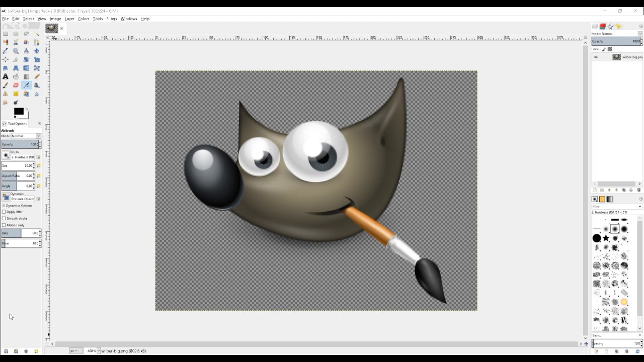Adjust the airbrush Rate slider
This screenshot has width=644, height=362.
(x=21, y=233)
